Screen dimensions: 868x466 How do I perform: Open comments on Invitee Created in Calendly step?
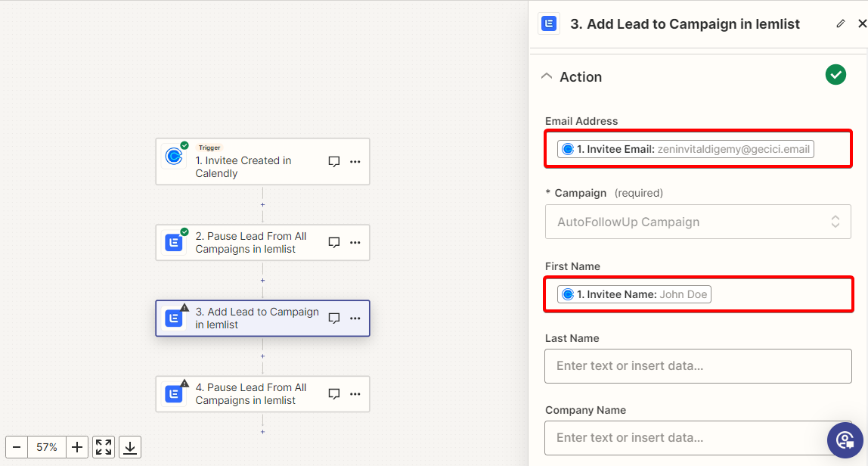(x=333, y=162)
